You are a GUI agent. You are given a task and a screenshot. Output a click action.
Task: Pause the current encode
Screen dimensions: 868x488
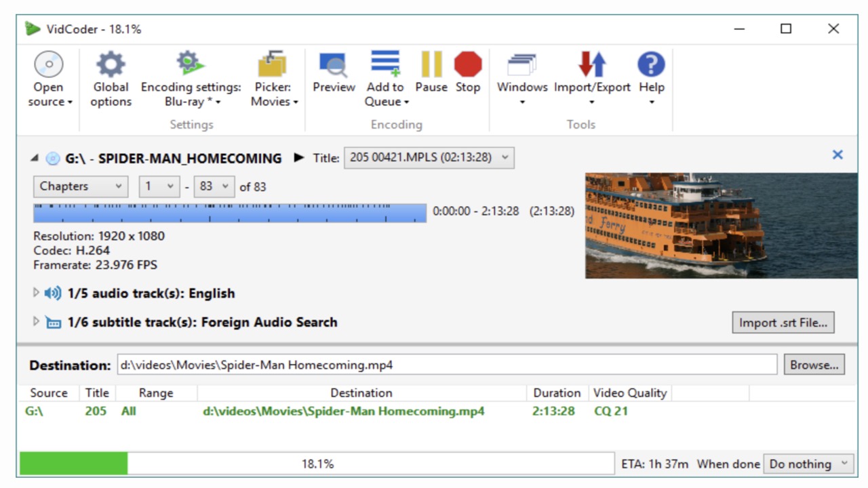click(x=431, y=73)
